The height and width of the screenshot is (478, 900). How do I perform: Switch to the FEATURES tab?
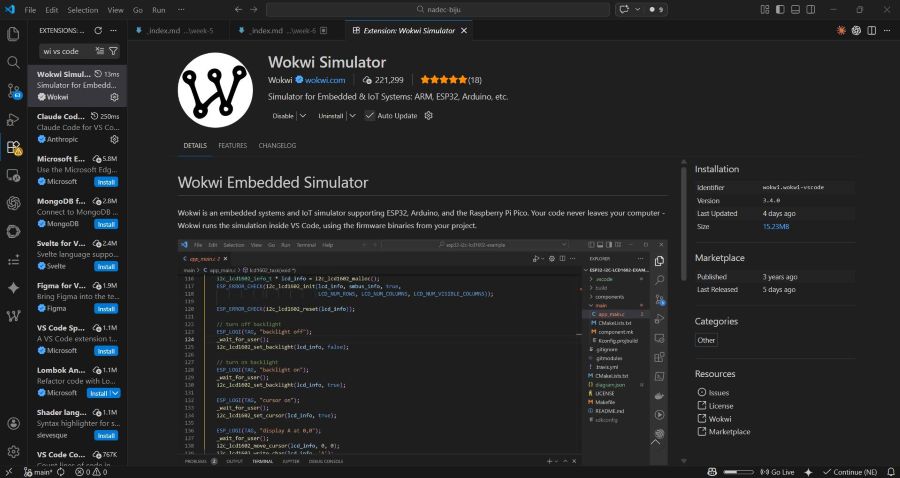[232, 146]
